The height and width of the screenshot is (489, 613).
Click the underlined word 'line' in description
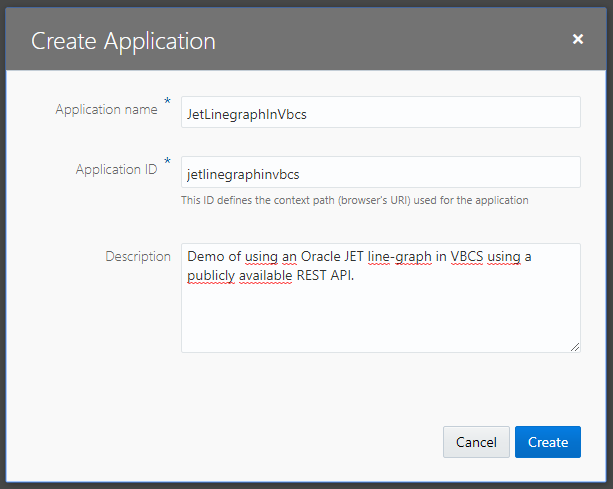[x=380, y=257]
